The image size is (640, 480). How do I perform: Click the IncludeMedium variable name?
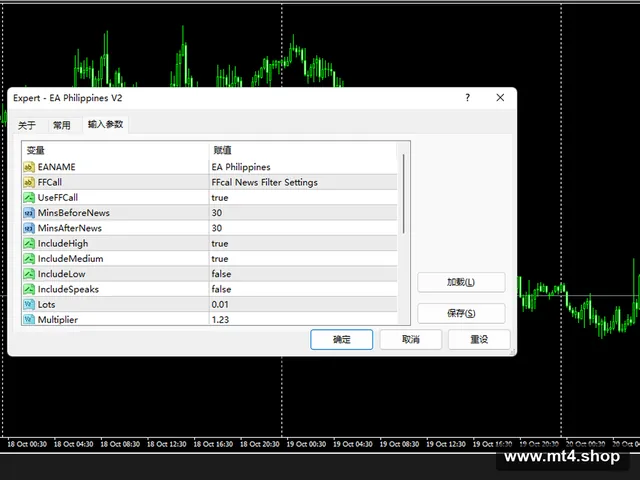click(71, 259)
